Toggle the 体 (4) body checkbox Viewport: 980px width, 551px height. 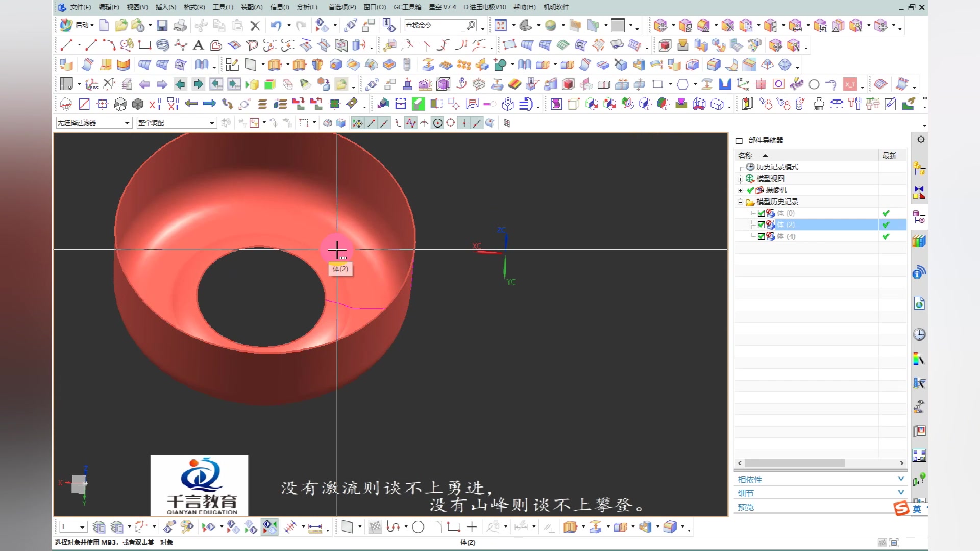point(761,236)
